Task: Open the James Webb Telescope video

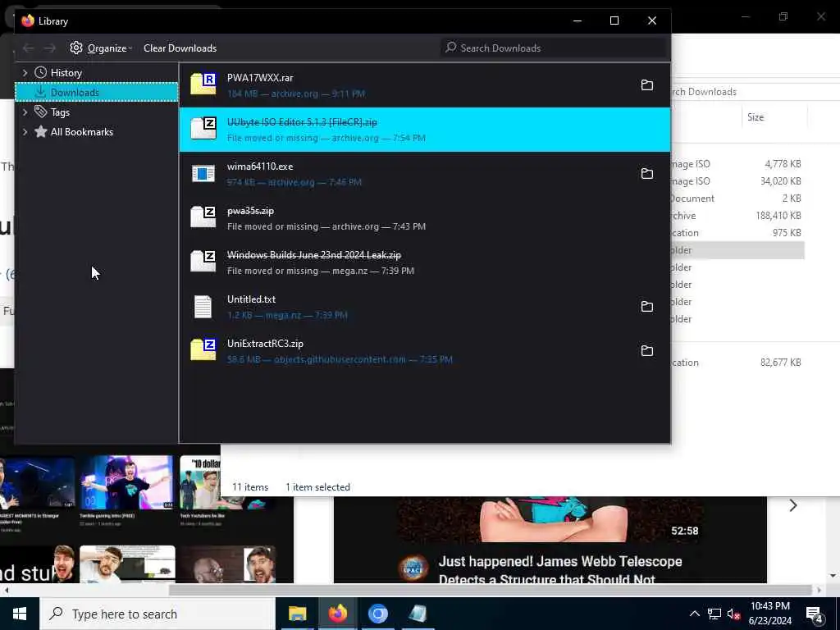Action: click(x=559, y=569)
